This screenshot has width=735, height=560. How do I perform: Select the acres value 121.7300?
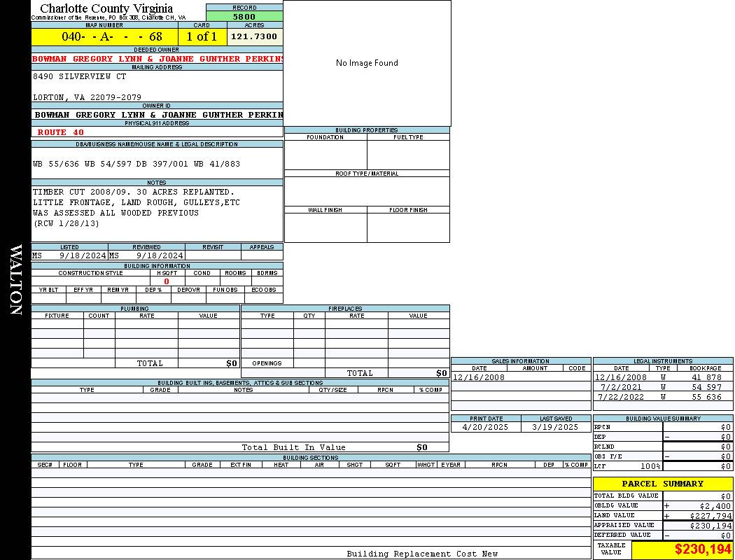coord(254,36)
